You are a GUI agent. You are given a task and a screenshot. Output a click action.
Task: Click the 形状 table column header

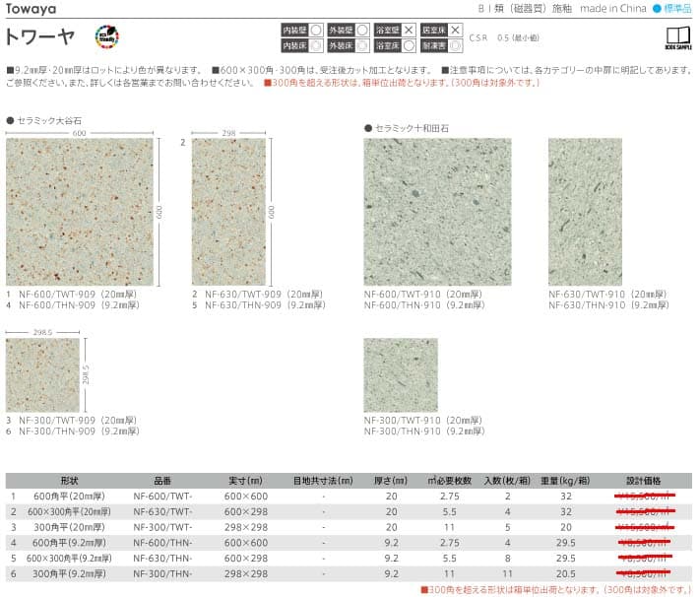[x=69, y=481]
